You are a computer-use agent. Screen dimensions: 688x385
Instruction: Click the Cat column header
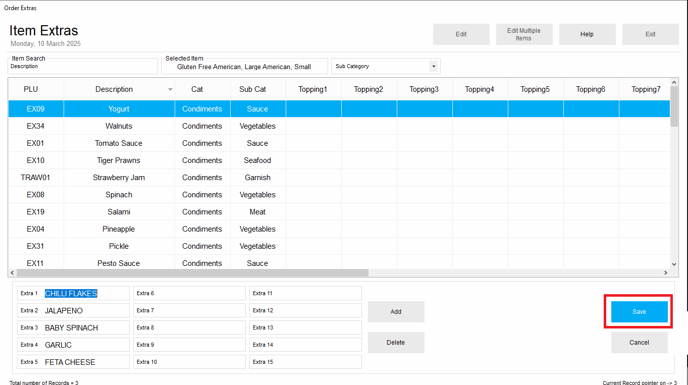(x=202, y=89)
